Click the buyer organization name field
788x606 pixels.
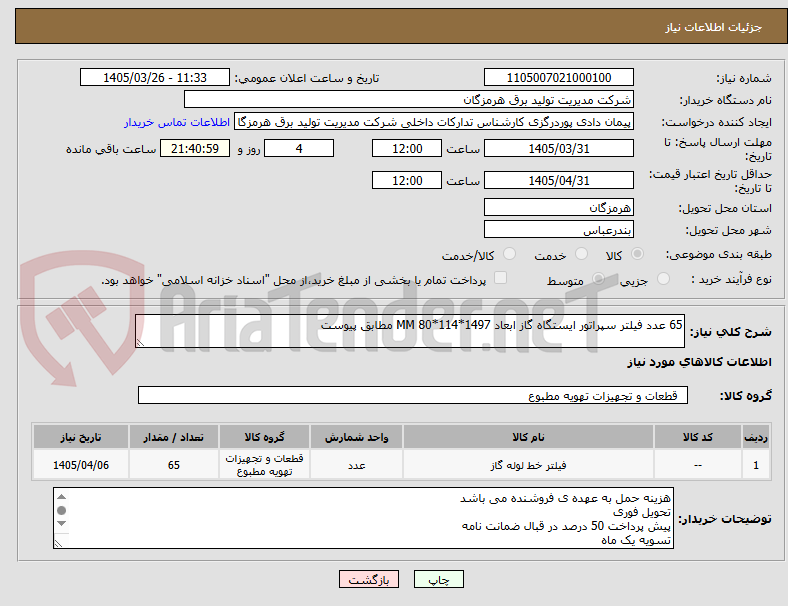point(409,99)
